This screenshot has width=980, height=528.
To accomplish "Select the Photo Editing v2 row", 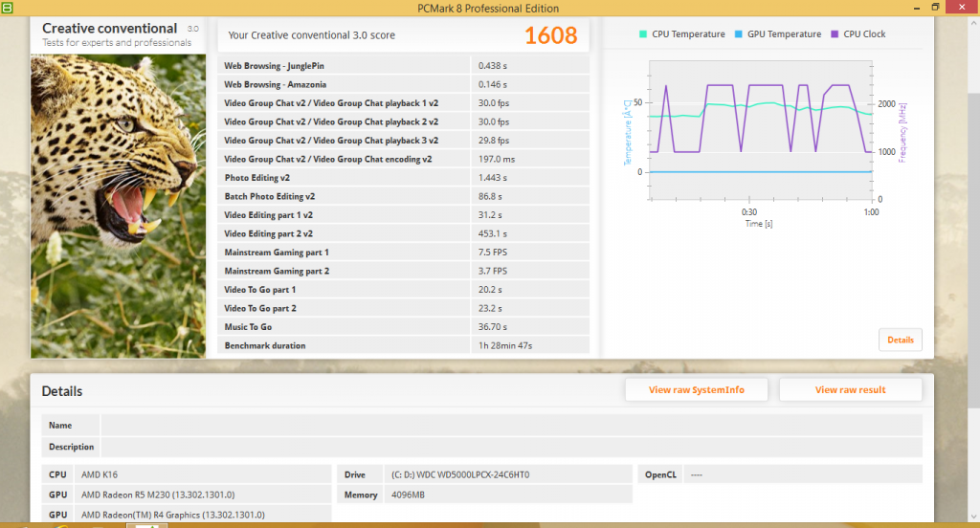I will [x=403, y=178].
